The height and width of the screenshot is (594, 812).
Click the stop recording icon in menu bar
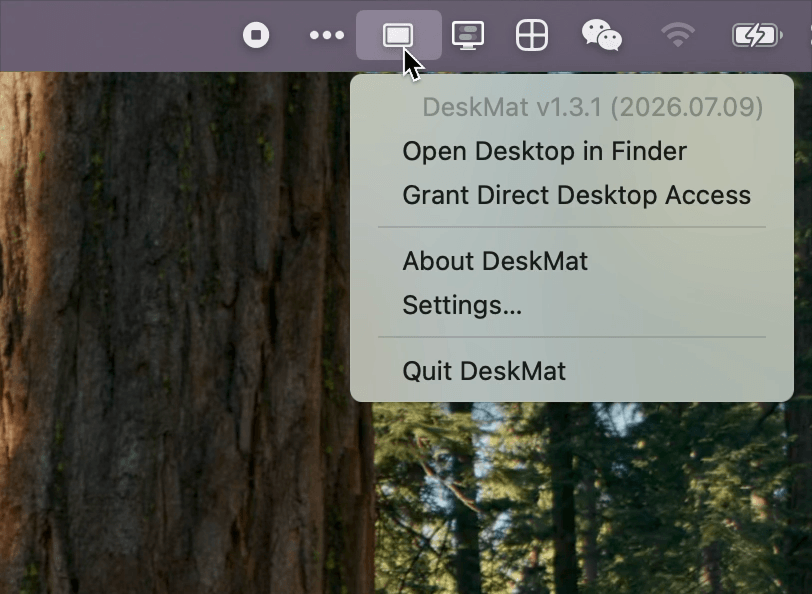256,35
